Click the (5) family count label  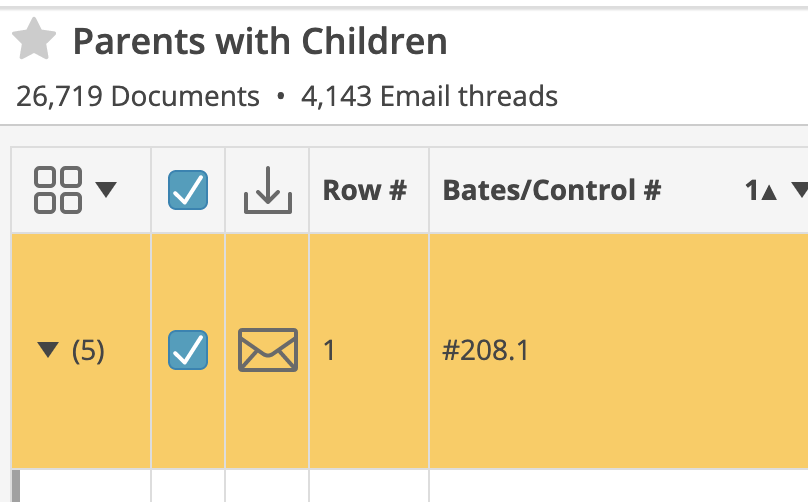(88, 351)
